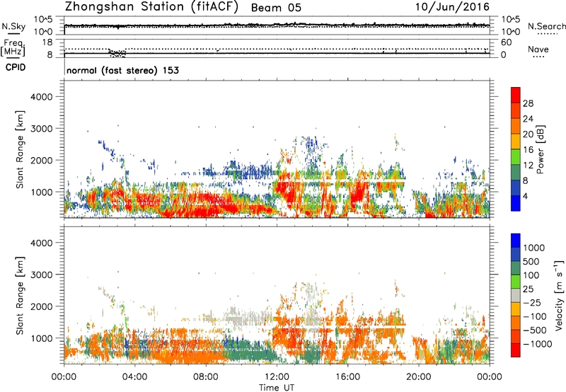Click the '4000' range tick on the power plot
The height and width of the screenshot is (392, 566).
pyautogui.click(x=41, y=97)
